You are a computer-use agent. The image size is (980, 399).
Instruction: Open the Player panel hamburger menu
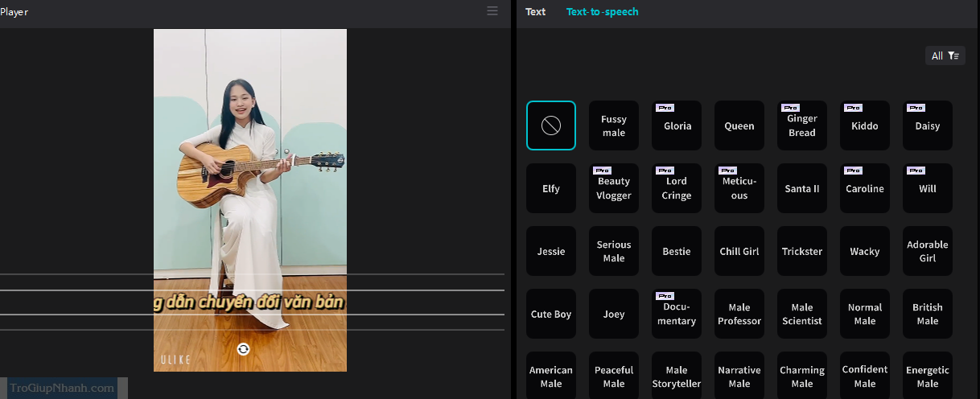[x=492, y=11]
